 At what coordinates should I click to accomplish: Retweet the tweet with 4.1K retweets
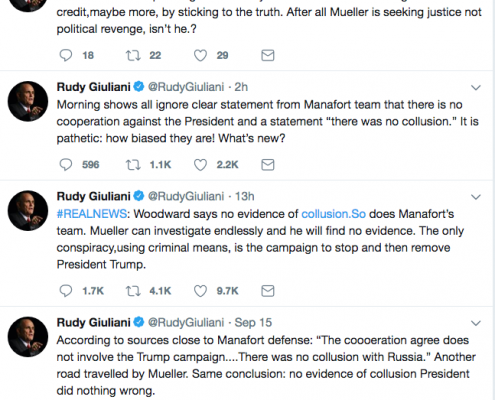tap(133, 291)
